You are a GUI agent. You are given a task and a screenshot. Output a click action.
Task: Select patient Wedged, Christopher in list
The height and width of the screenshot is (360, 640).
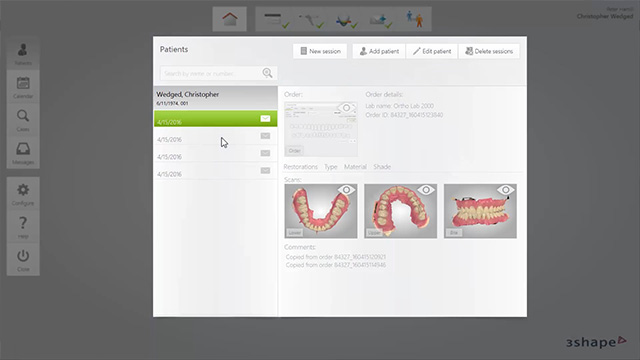tap(216, 98)
